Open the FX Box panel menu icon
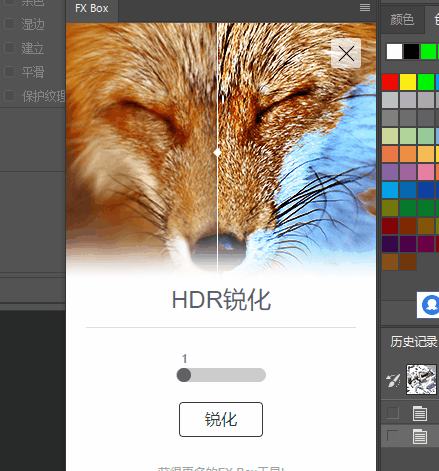Image resolution: width=439 pixels, height=471 pixels. point(365,7)
